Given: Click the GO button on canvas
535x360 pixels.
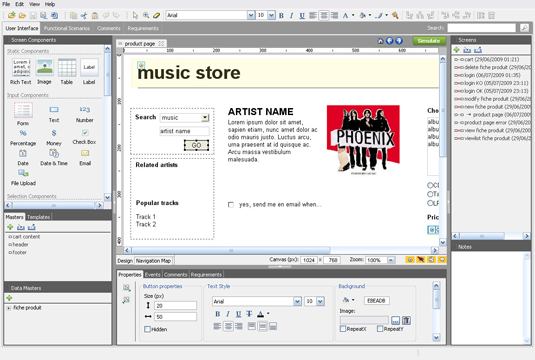Looking at the screenshot, I should tap(196, 145).
